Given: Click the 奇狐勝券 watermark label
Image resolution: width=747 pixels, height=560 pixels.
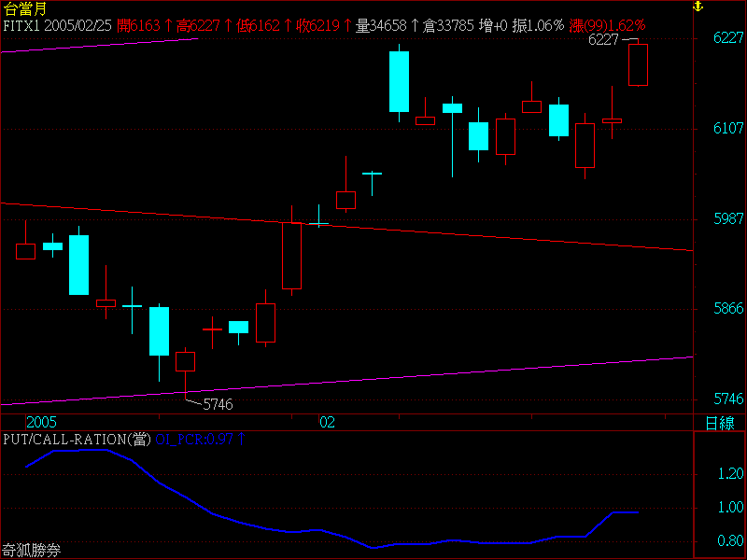Looking at the screenshot, I should pyautogui.click(x=31, y=551).
